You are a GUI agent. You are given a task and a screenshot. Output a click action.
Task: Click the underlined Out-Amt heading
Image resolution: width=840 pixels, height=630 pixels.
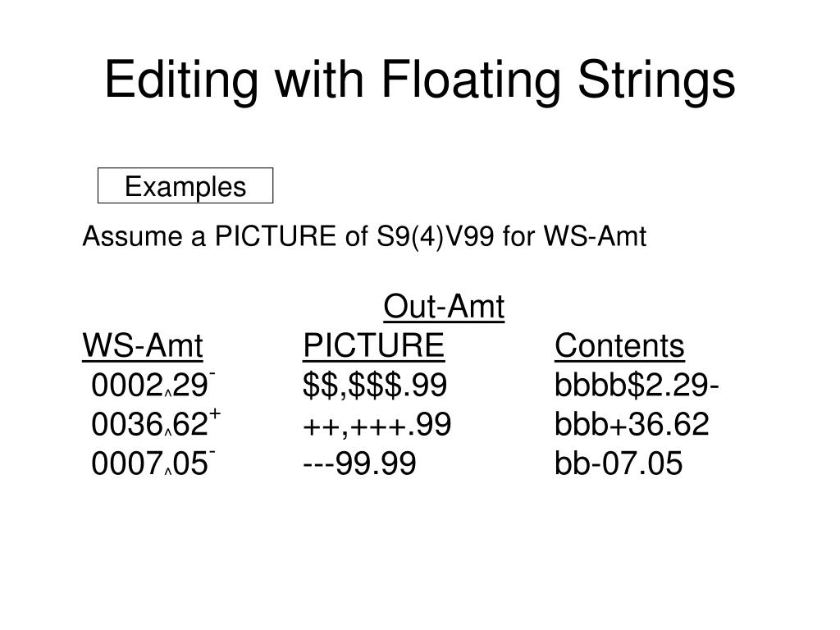[444, 308]
